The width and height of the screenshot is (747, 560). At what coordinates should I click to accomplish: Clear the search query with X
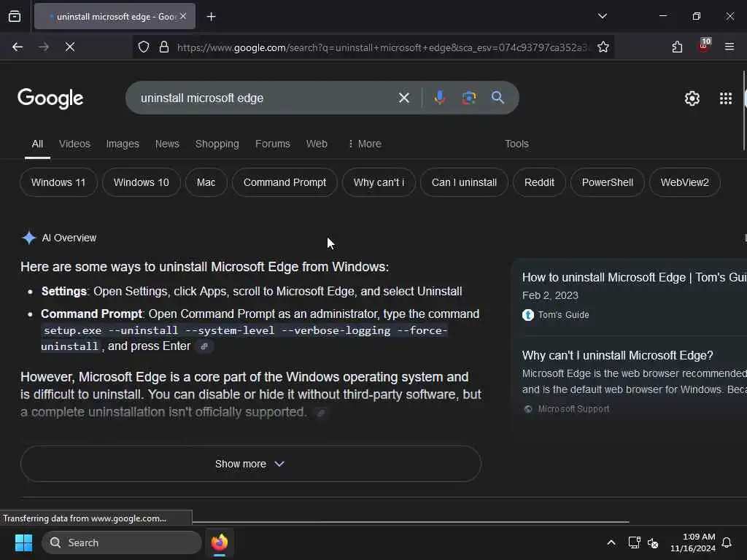(x=403, y=98)
